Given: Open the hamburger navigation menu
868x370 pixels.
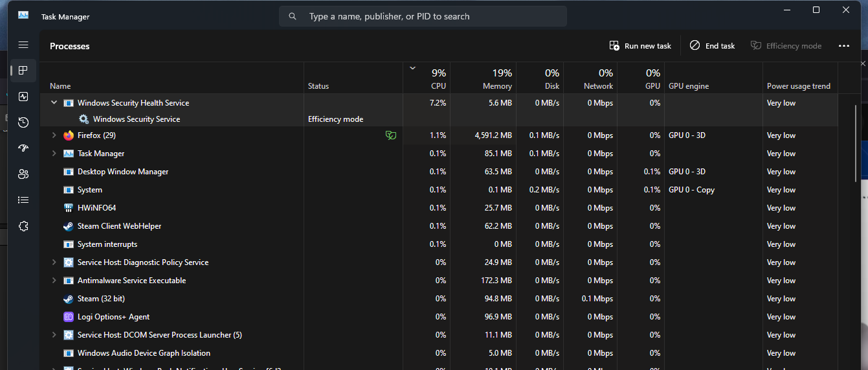Looking at the screenshot, I should coord(23,45).
